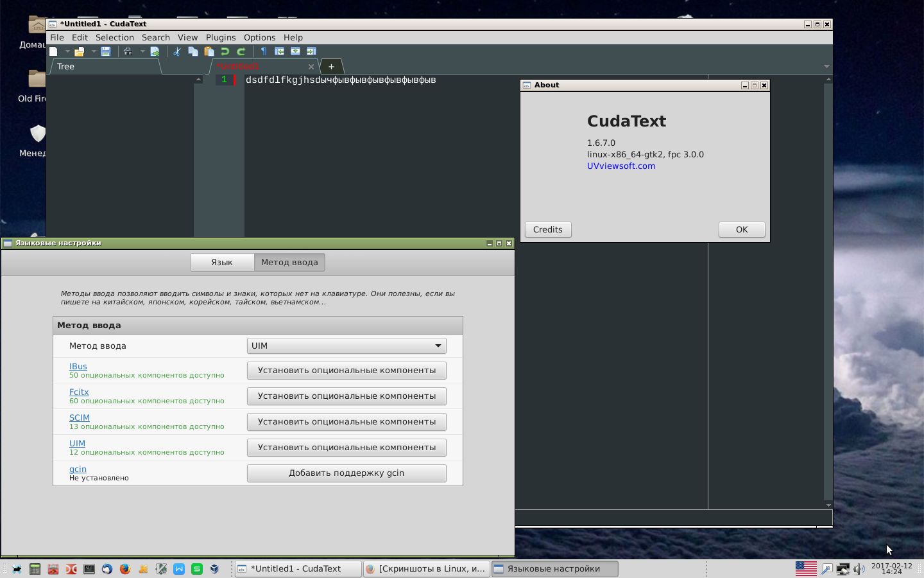Open the UIM input method dropdown
Image resolution: width=924 pixels, height=578 pixels.
tap(346, 346)
